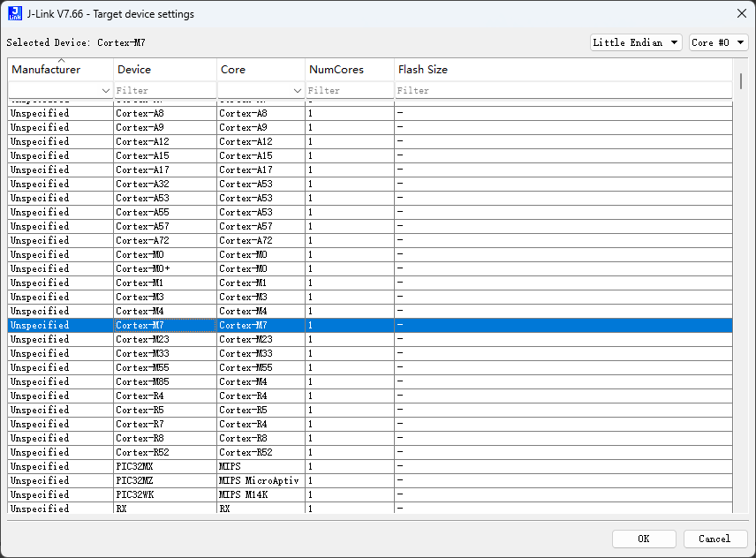Select the Cortex-A17 device row
This screenshot has height=558, width=756.
click(370, 170)
